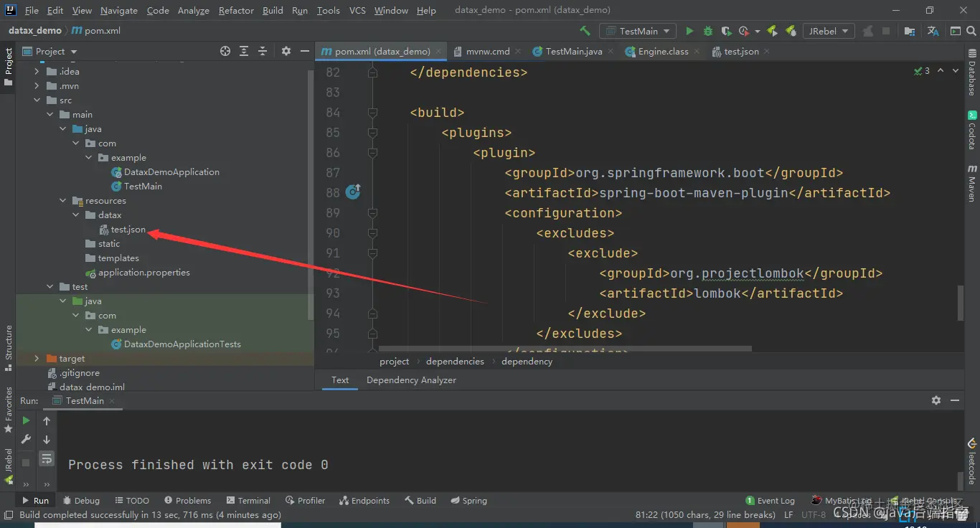Close the test.json editor tab

[766, 52]
